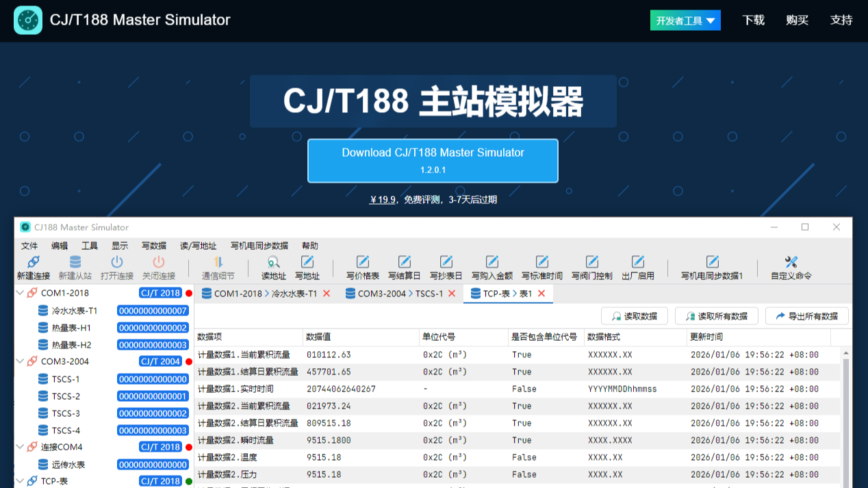Open the 开发者工具 dropdown menu
Viewport: 868px width, 488px height.
click(685, 20)
